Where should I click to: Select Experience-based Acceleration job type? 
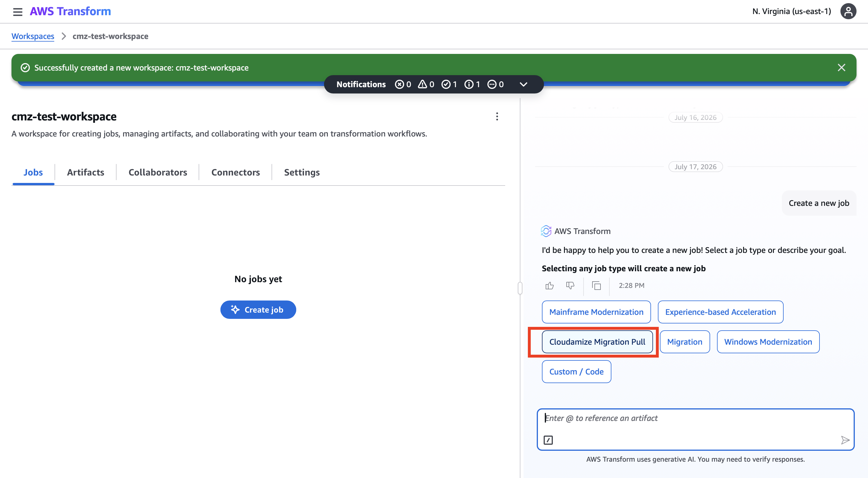(x=720, y=312)
